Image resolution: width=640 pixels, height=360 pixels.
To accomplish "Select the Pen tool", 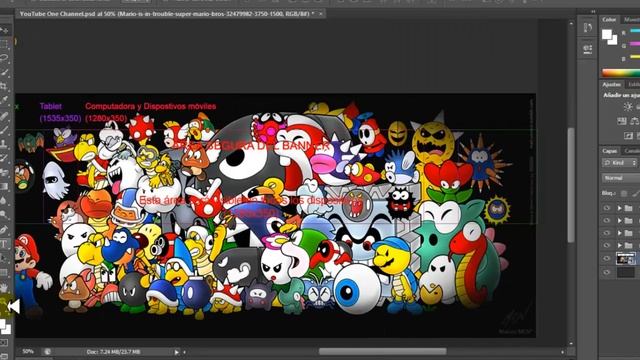I will [x=5, y=230].
